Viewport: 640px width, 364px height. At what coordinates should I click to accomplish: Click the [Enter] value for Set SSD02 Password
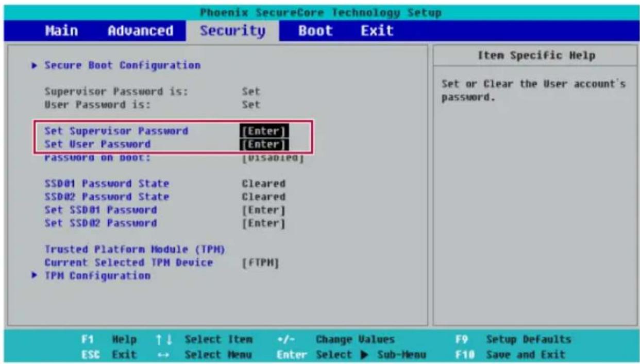263,223
